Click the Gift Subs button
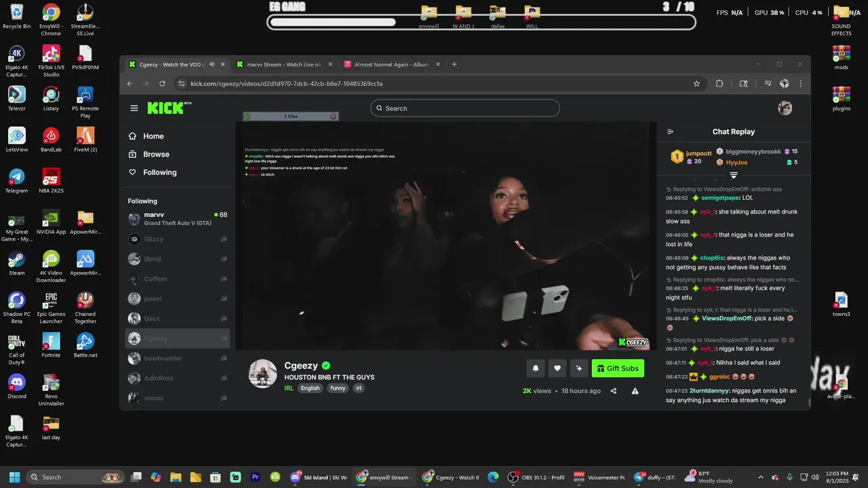The width and height of the screenshot is (868, 488). (618, 368)
